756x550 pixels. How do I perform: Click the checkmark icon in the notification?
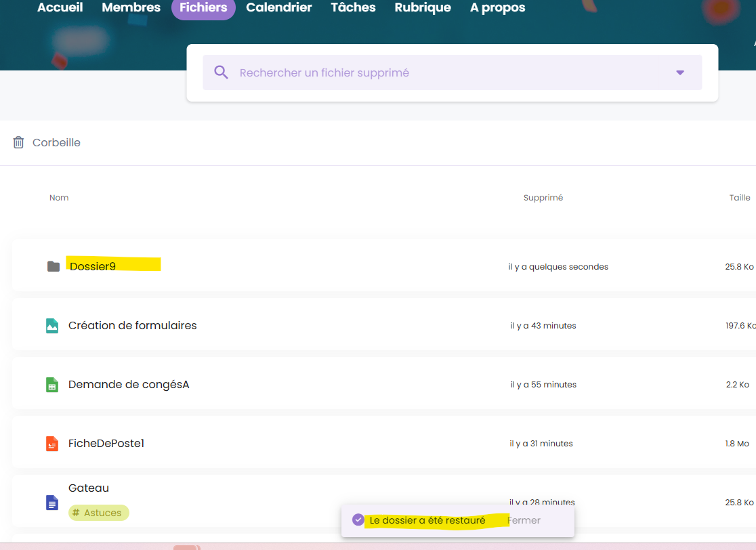[x=358, y=520]
